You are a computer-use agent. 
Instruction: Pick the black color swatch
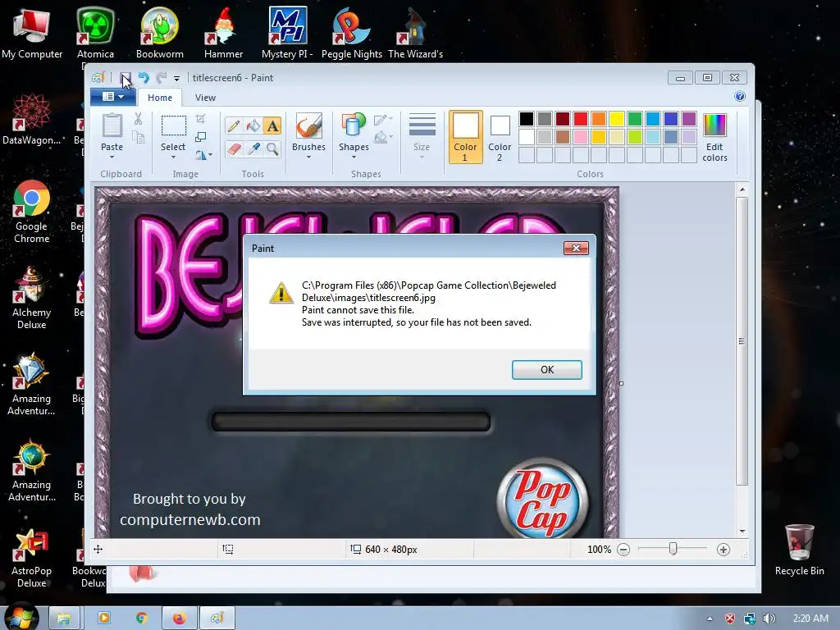coord(526,119)
